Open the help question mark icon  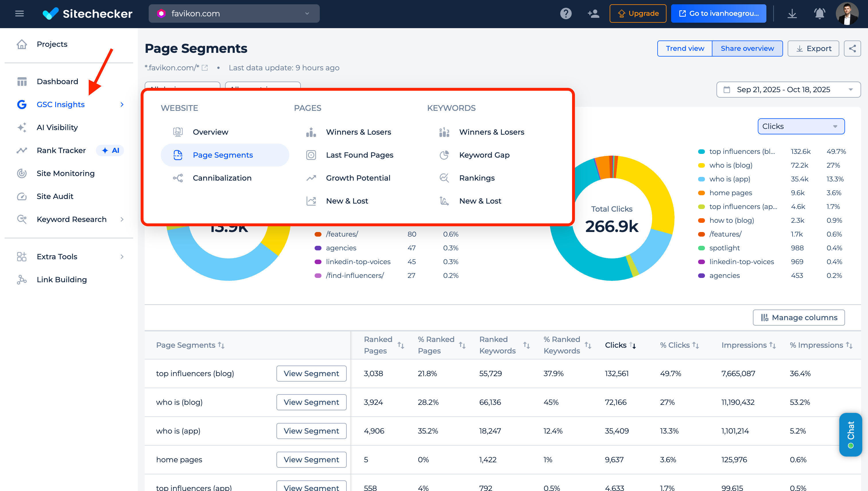pos(566,13)
